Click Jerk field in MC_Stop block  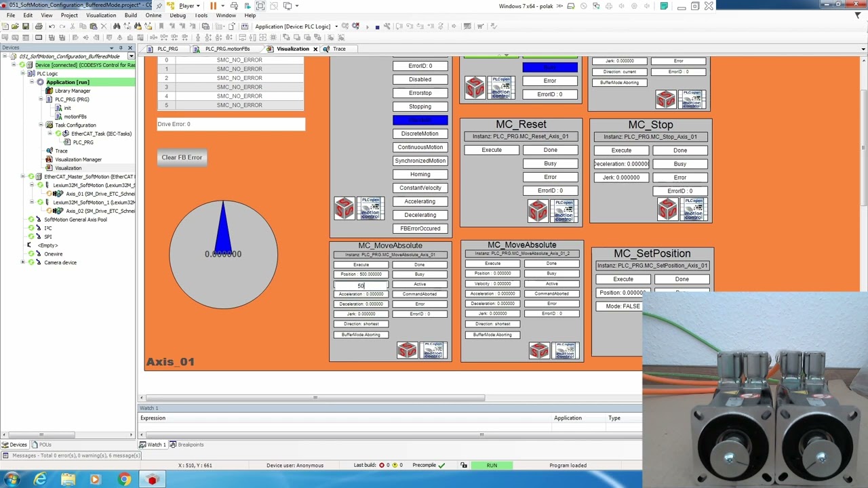621,177
